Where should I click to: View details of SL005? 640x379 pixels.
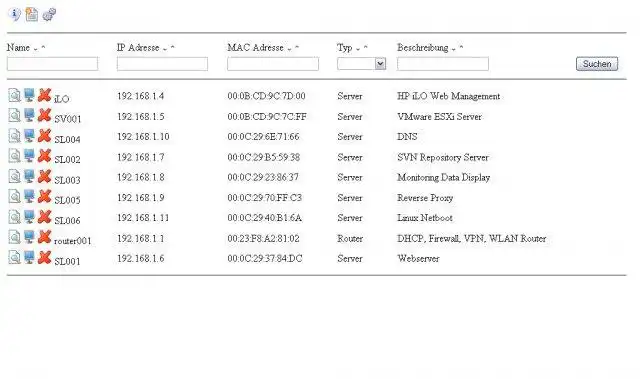coord(14,196)
